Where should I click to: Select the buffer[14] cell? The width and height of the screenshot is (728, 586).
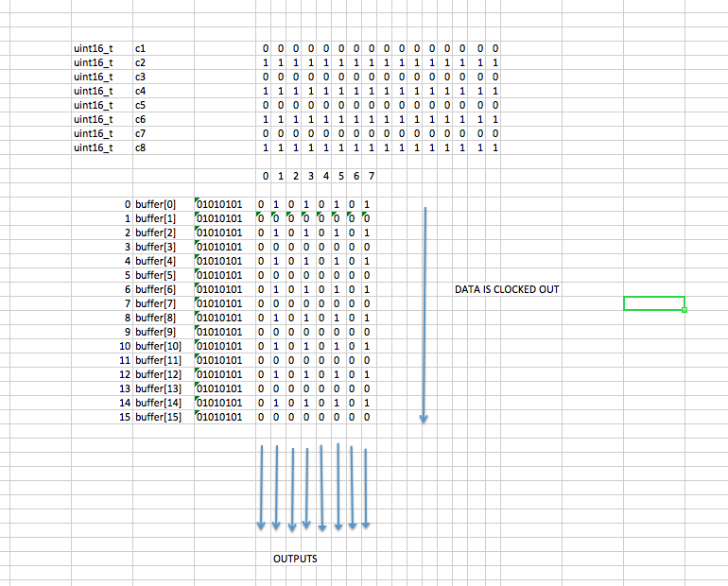coord(164,403)
